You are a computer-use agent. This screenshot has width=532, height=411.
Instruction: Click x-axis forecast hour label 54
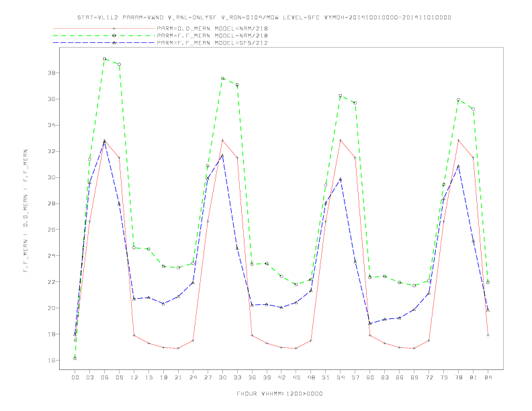pyautogui.click(x=341, y=377)
